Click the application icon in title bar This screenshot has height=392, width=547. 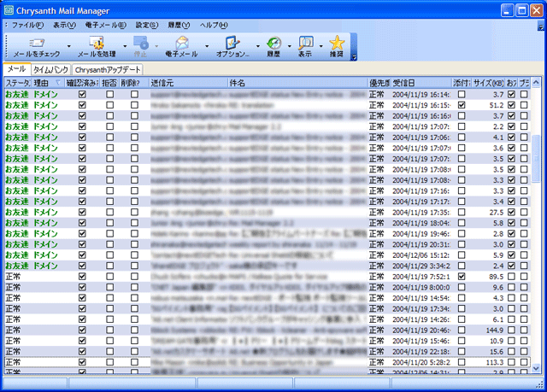(9, 10)
